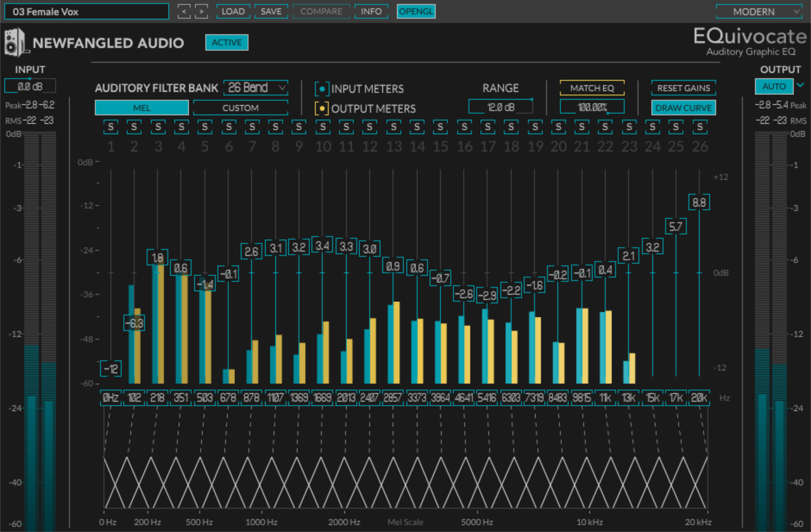Solo band 2 with its S button
This screenshot has width=811, height=532.
[x=134, y=127]
